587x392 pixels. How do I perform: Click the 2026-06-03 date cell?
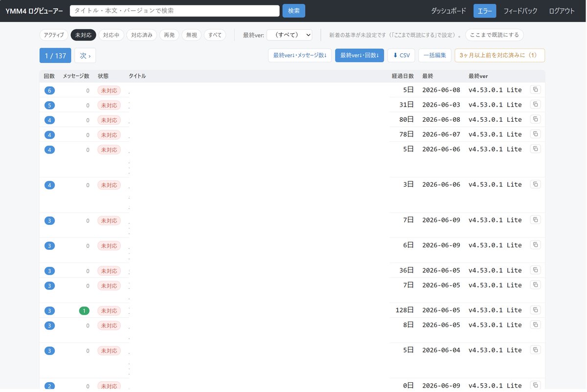(441, 105)
